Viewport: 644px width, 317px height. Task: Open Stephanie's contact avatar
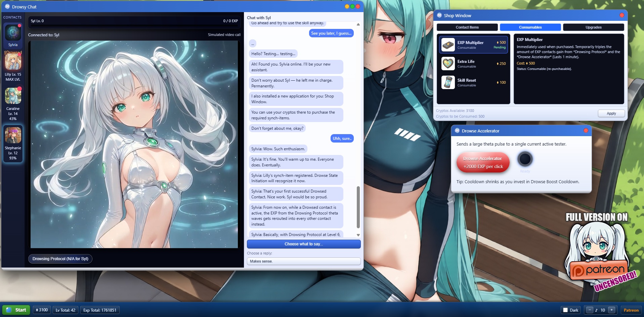[13, 134]
